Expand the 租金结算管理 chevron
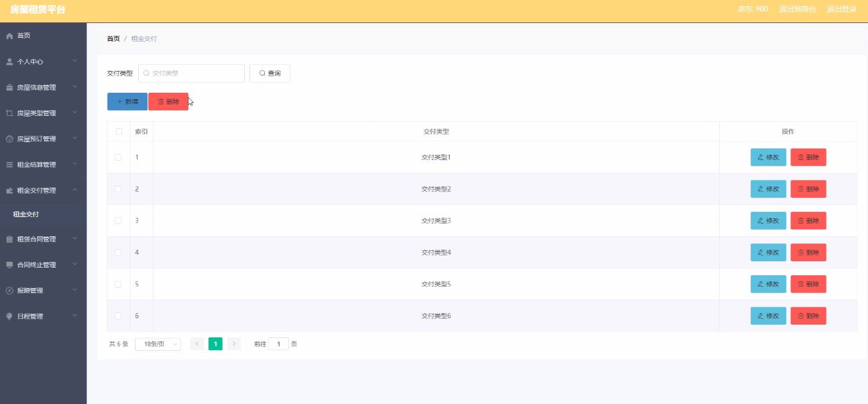 [x=75, y=164]
